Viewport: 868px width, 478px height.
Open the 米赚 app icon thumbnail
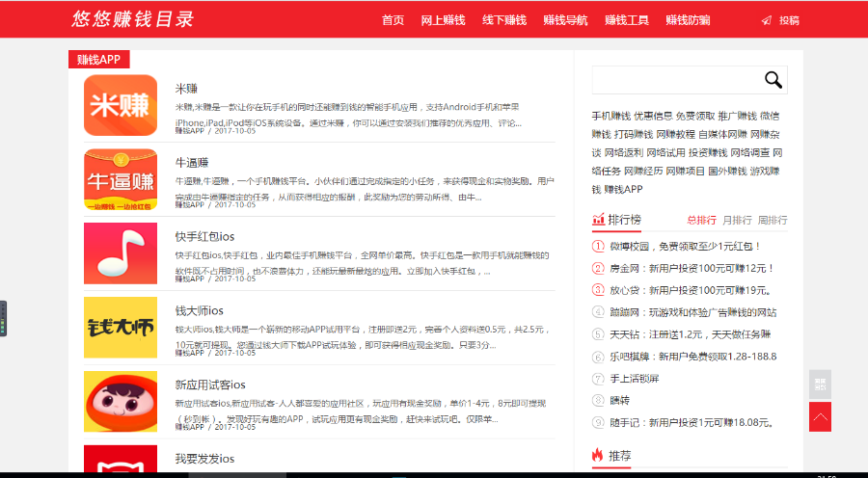[x=121, y=105]
